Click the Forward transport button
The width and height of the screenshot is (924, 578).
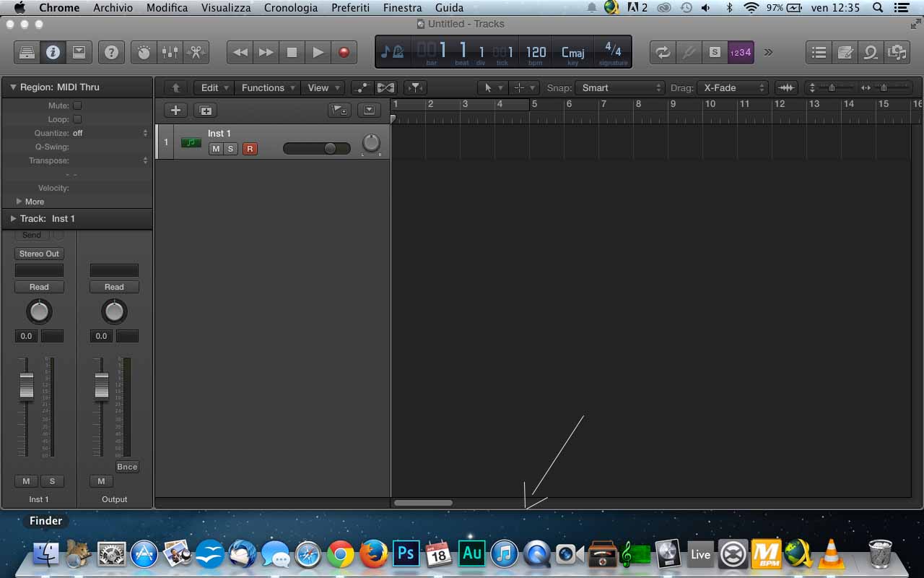tap(266, 52)
